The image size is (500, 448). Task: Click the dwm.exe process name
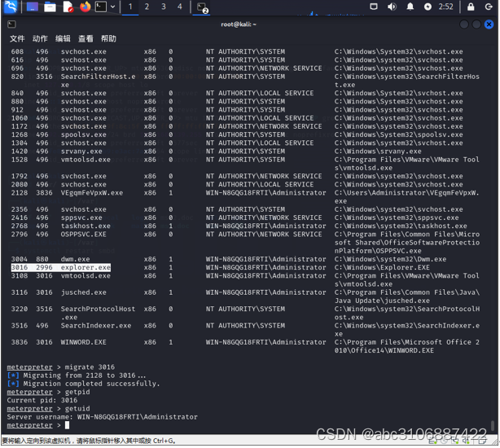pos(75,259)
